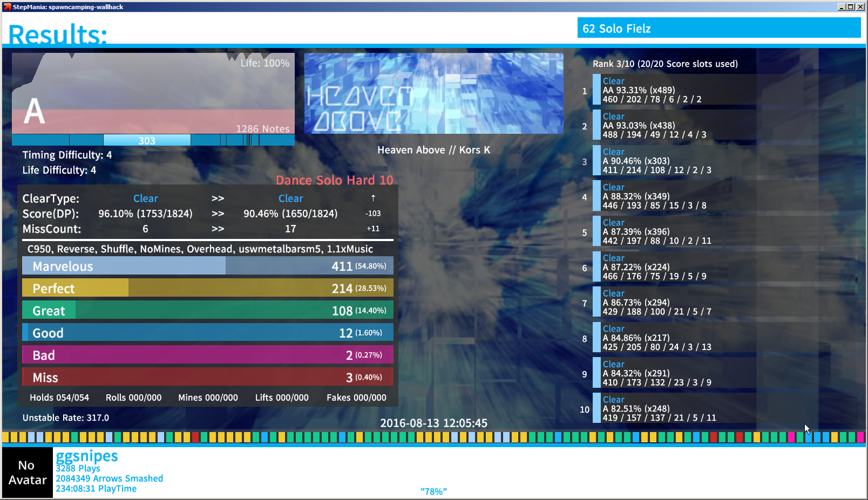
Task: Click the No Avatar profile picture
Action: tap(27, 472)
